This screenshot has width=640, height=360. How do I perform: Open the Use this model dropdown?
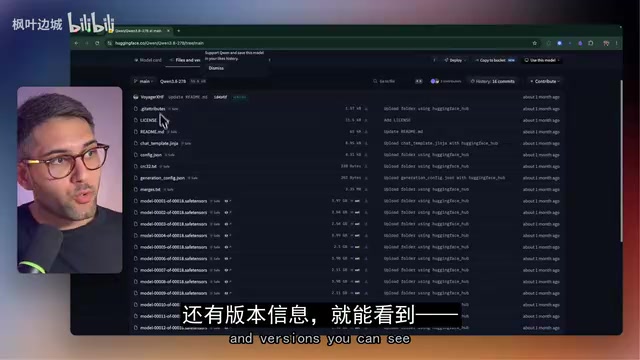click(x=542, y=60)
